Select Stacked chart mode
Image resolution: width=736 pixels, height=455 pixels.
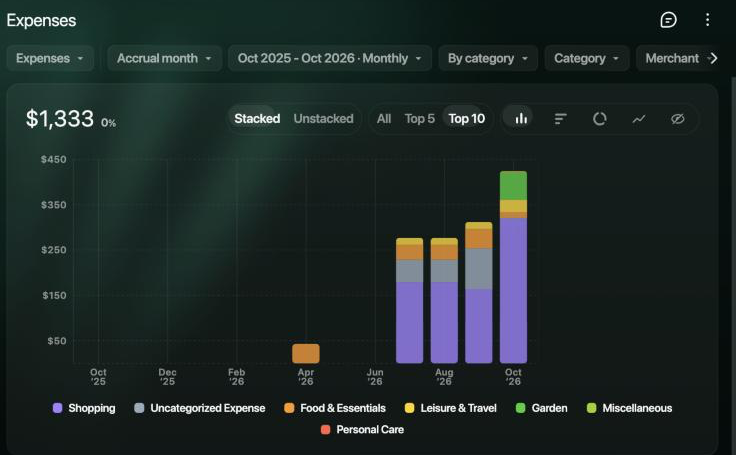[x=257, y=119]
